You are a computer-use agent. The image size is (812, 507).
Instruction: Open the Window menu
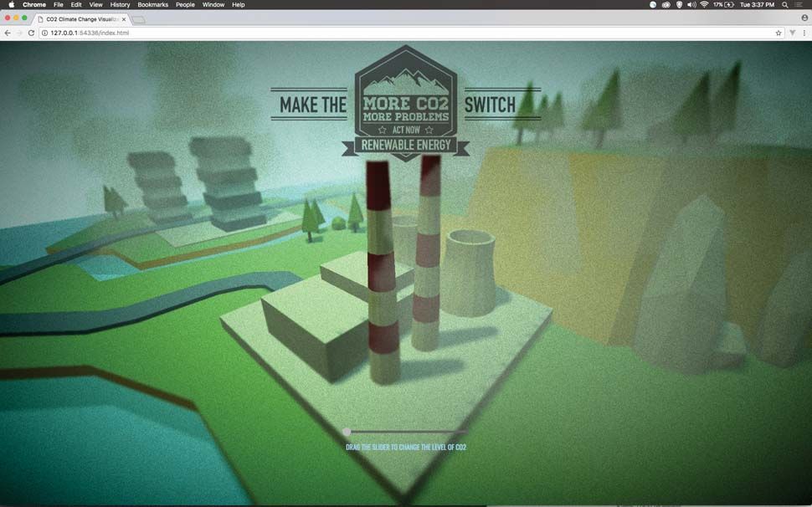tap(213, 5)
